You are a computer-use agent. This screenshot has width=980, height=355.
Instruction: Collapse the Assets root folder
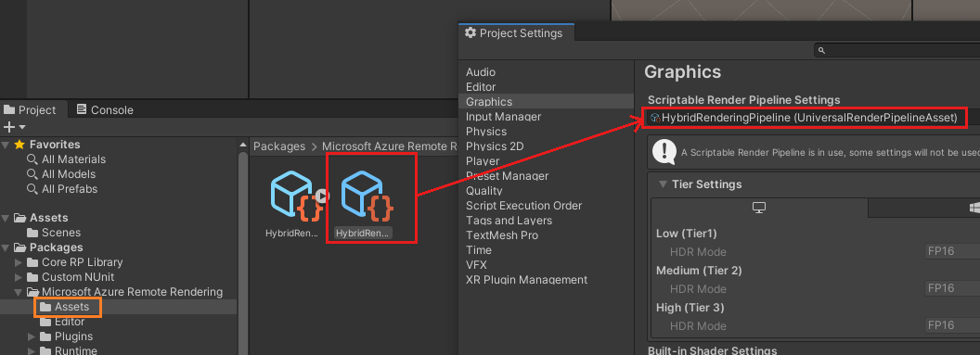click(x=6, y=218)
